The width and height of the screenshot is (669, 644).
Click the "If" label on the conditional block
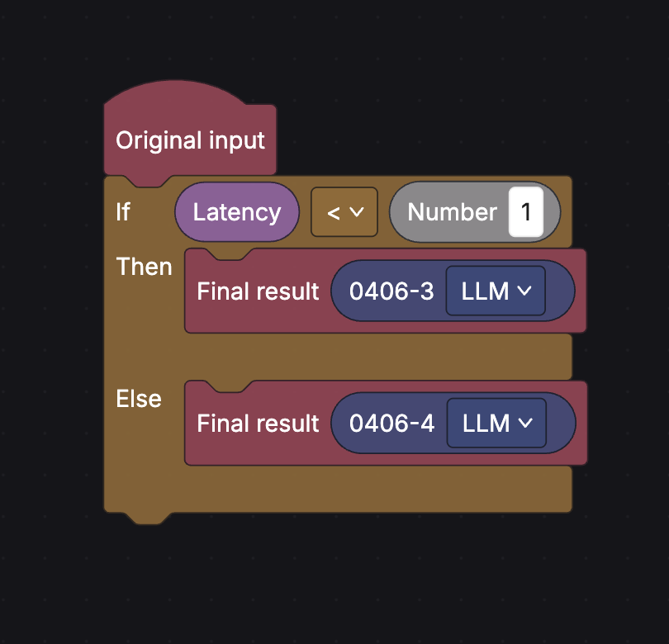tap(123, 212)
